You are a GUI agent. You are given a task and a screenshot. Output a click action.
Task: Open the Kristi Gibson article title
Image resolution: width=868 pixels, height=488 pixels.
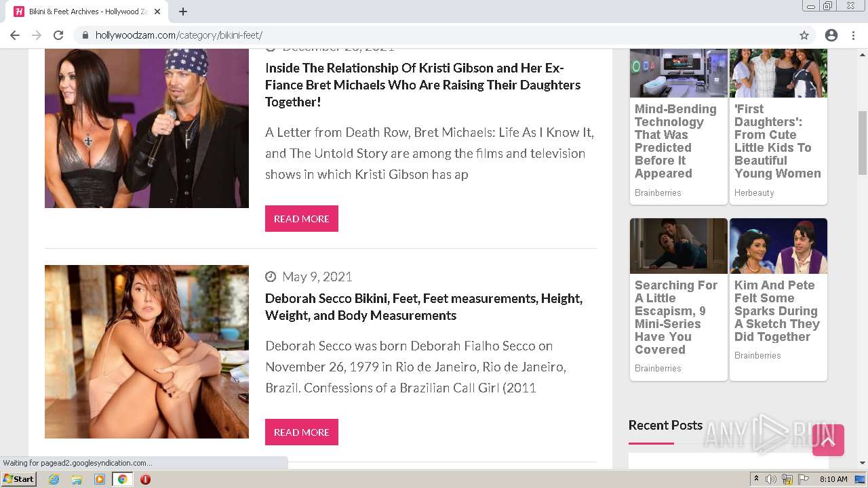pos(422,85)
